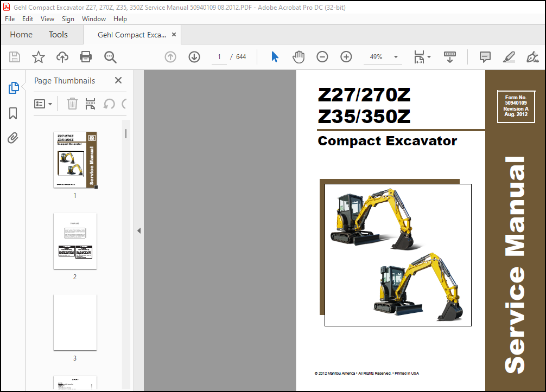Zoom out with minus icon
This screenshot has width=546, height=392.
tap(322, 57)
